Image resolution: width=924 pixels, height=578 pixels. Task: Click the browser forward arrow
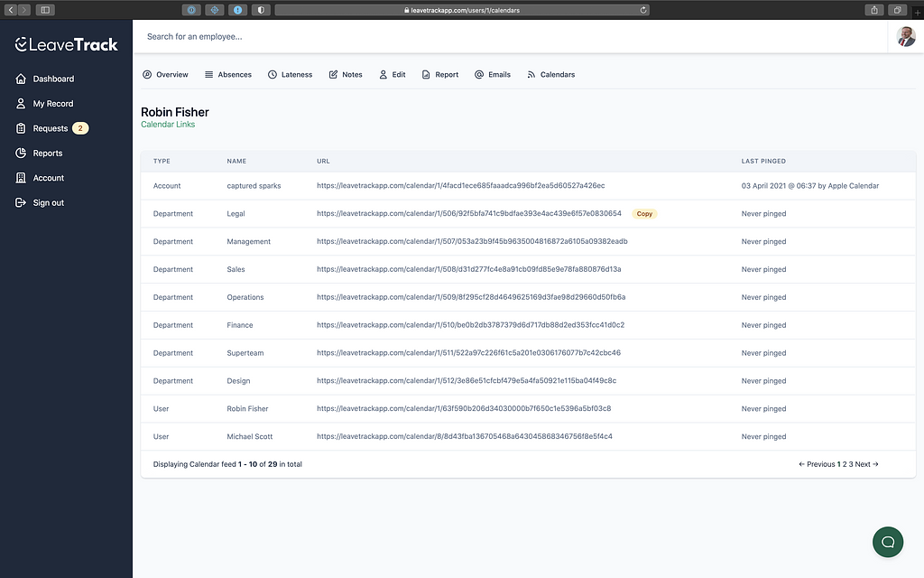pos(24,9)
